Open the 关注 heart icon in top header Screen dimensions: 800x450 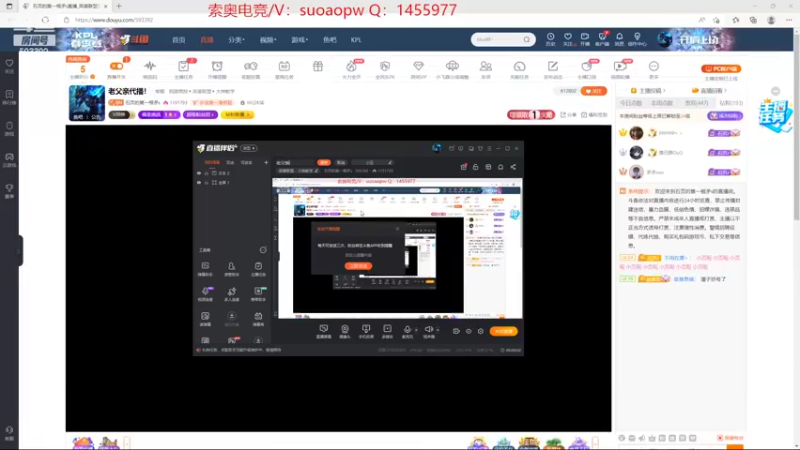click(x=567, y=37)
